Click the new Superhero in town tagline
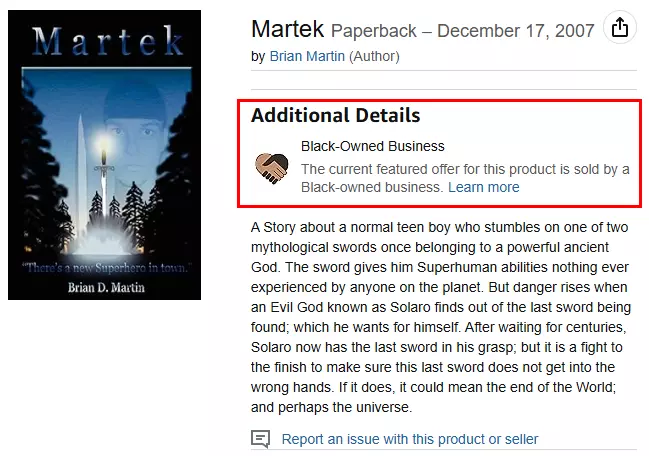 click(107, 268)
